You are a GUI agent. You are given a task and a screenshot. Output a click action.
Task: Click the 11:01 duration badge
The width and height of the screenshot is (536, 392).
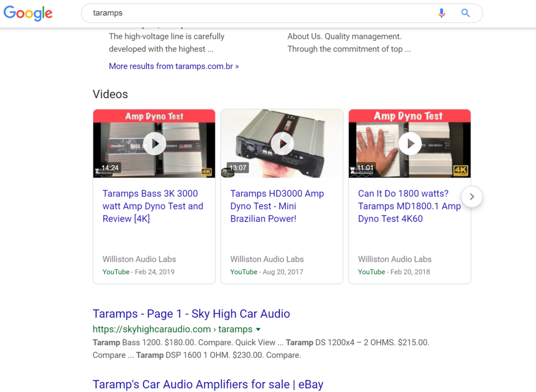365,168
